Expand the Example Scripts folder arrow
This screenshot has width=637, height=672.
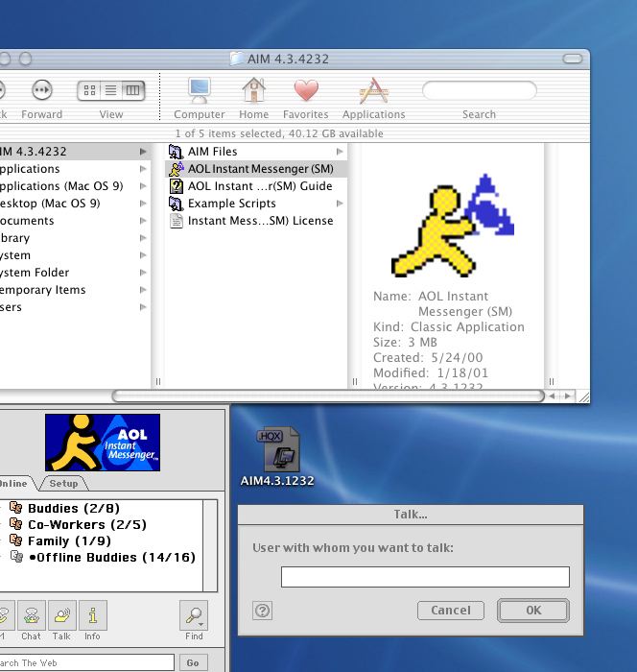click(x=340, y=204)
